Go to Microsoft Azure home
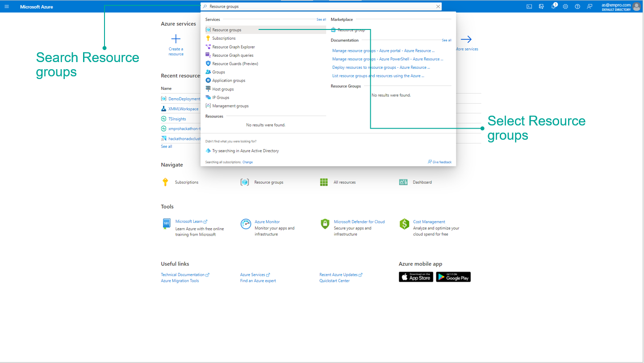 (x=37, y=7)
